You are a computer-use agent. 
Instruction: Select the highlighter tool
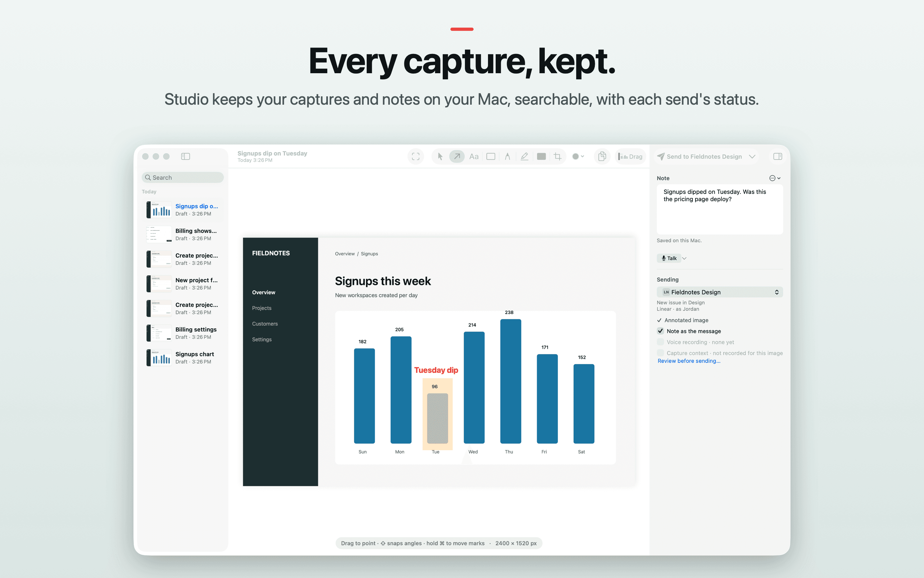(525, 156)
